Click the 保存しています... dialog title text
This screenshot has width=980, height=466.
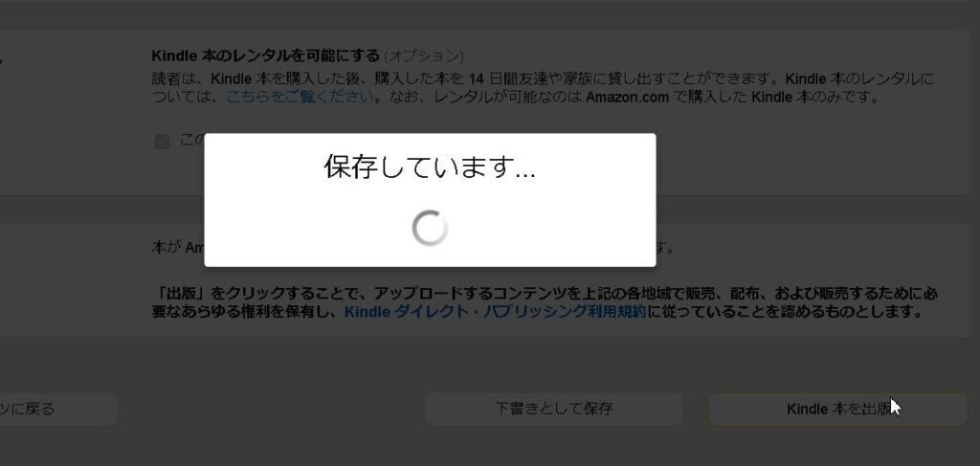click(x=430, y=167)
